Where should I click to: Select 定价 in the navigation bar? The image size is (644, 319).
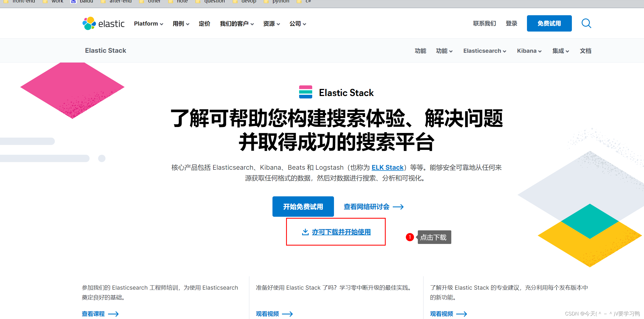204,23
